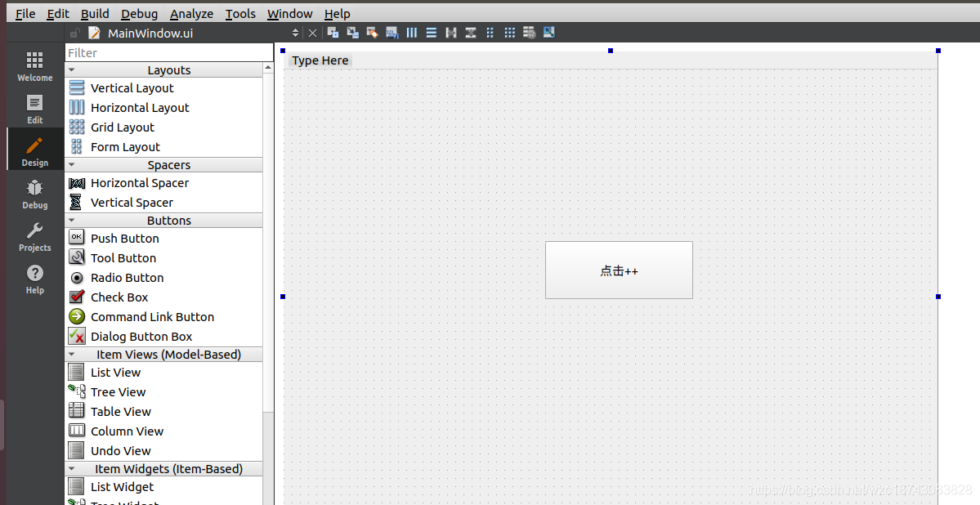Select Check Box in widget box
The width and height of the screenshot is (980, 505).
coord(163,297)
